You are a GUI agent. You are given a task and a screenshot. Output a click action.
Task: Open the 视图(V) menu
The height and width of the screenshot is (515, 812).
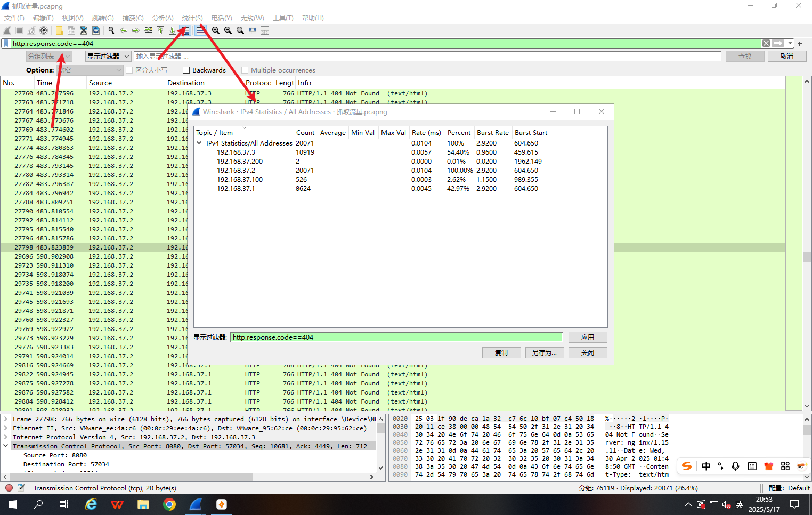[x=73, y=18]
